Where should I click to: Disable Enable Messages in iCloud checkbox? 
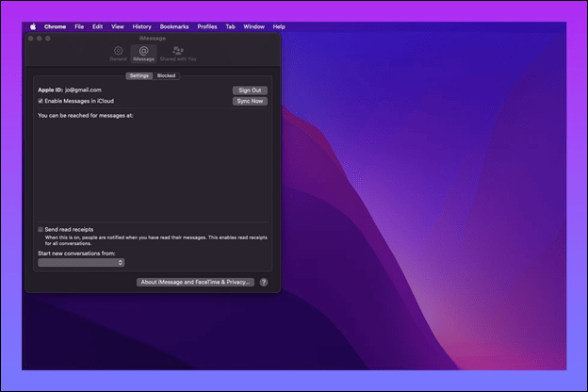[x=41, y=100]
